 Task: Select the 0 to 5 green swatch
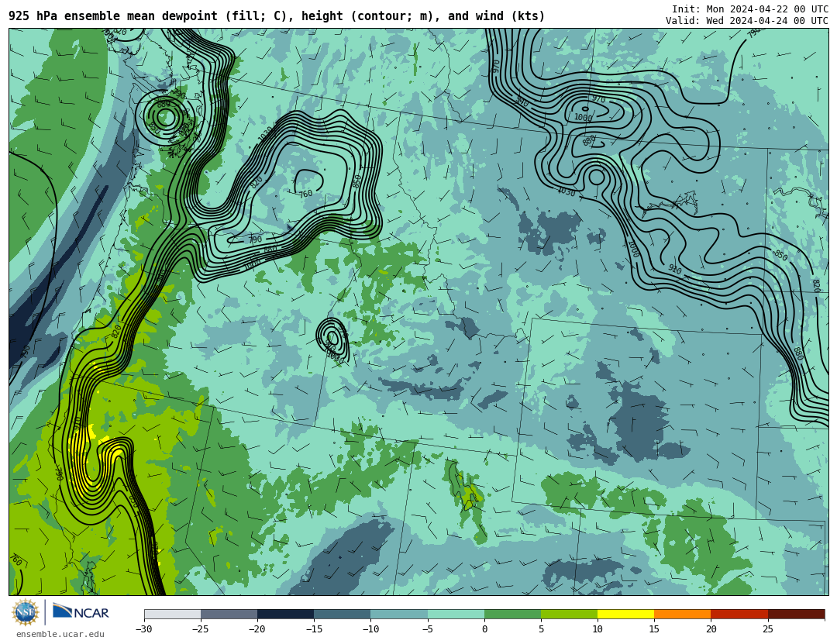[x=512, y=614]
